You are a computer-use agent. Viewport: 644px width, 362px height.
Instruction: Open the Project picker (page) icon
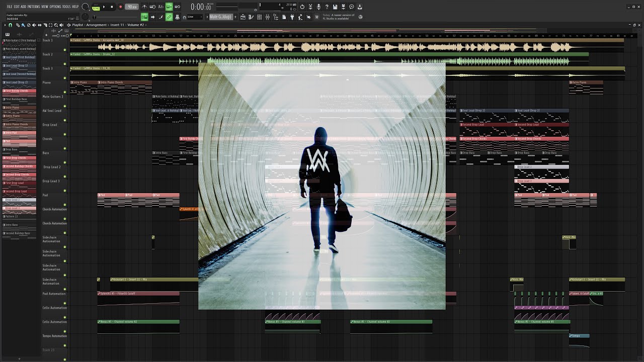pos(284,17)
